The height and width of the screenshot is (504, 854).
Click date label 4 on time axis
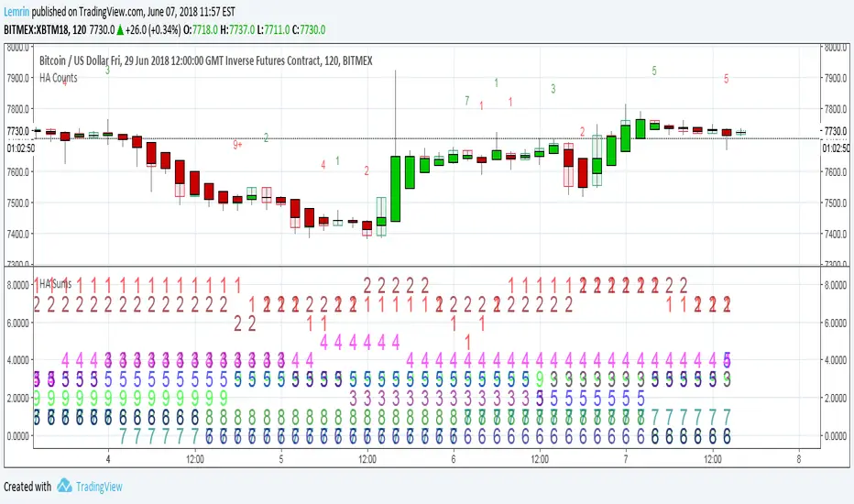coord(108,459)
